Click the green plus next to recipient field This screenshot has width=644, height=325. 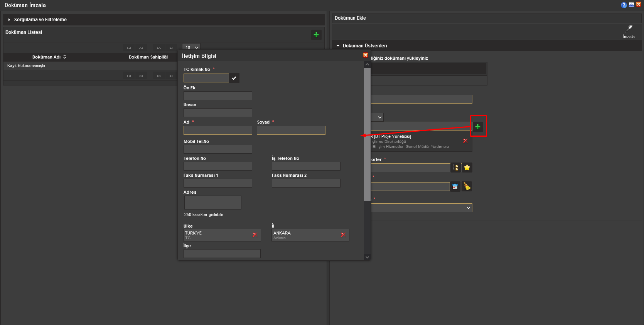point(478,127)
